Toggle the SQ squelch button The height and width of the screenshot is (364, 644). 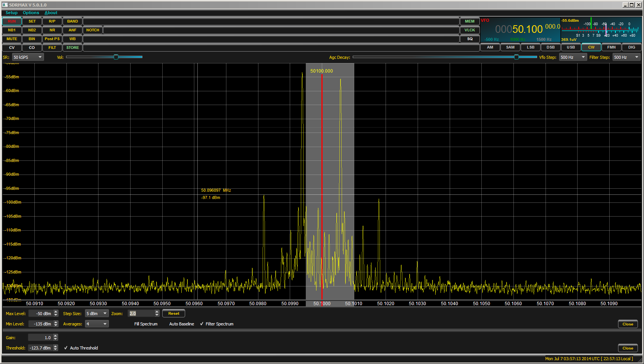coord(470,39)
